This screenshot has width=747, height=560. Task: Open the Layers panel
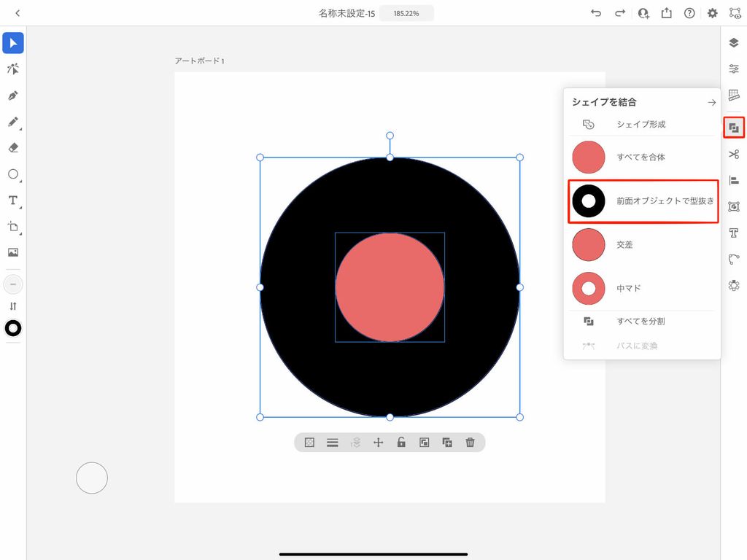(x=734, y=43)
